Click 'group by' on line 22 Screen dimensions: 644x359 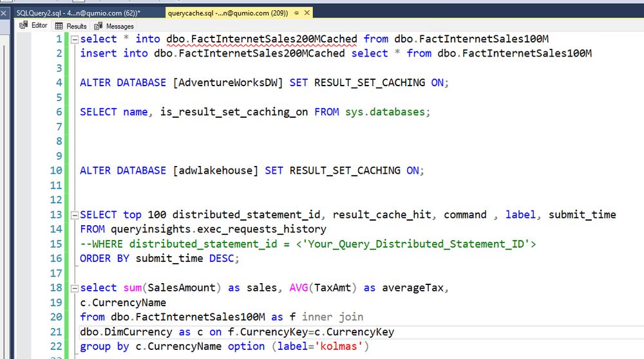point(104,346)
